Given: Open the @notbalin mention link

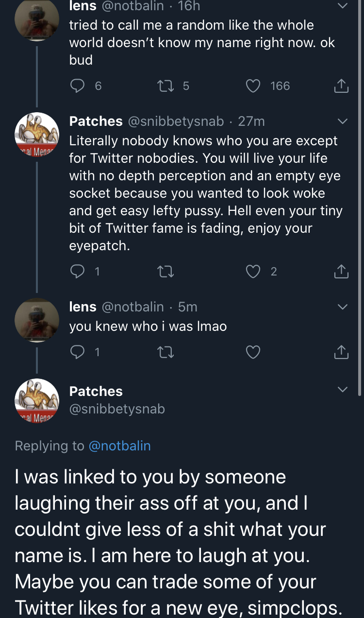Looking at the screenshot, I should click(119, 446).
